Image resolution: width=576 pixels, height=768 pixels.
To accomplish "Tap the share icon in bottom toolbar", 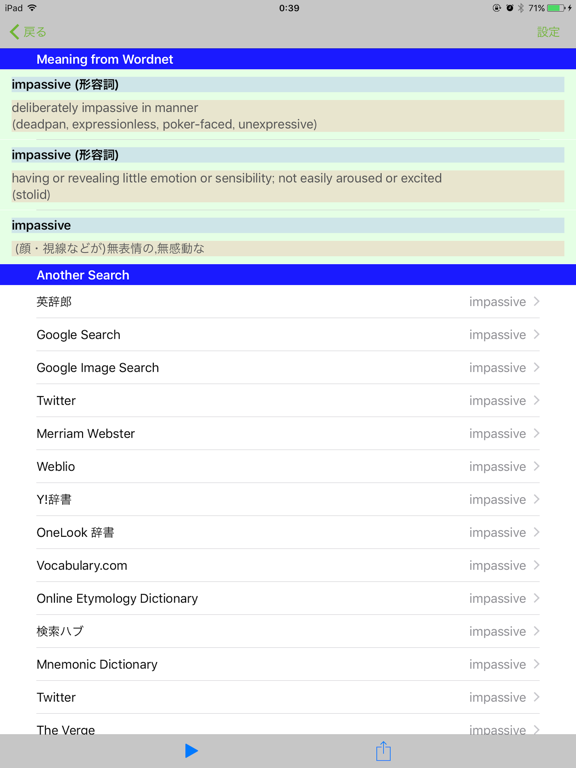I will 383,751.
